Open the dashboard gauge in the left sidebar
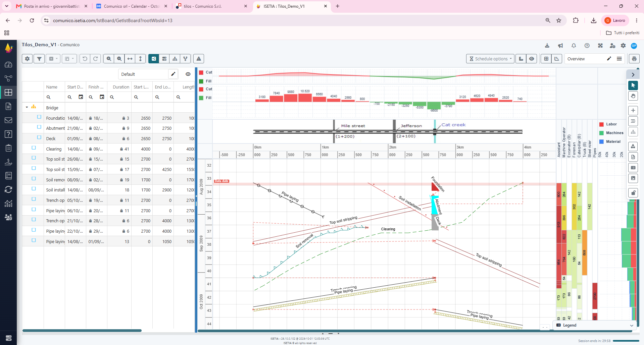The image size is (644, 345). tap(8, 65)
